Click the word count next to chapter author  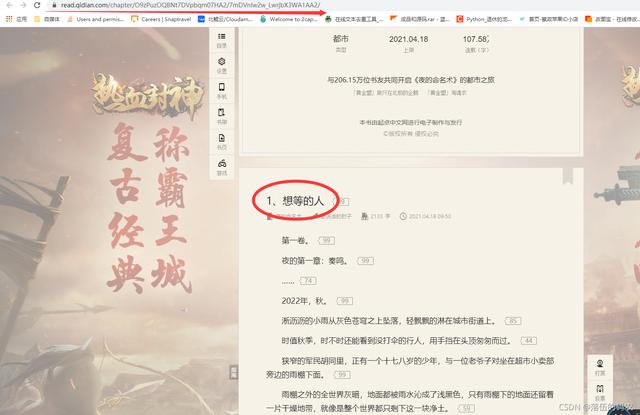376,216
